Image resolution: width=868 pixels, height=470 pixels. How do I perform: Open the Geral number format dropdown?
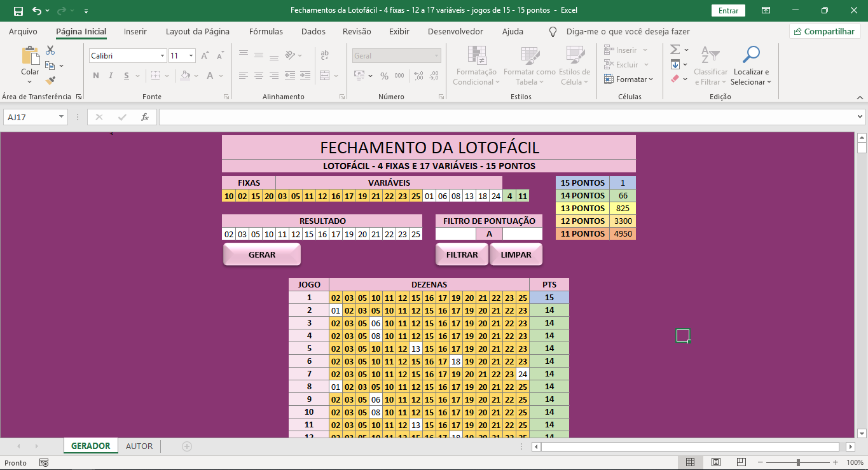(437, 56)
